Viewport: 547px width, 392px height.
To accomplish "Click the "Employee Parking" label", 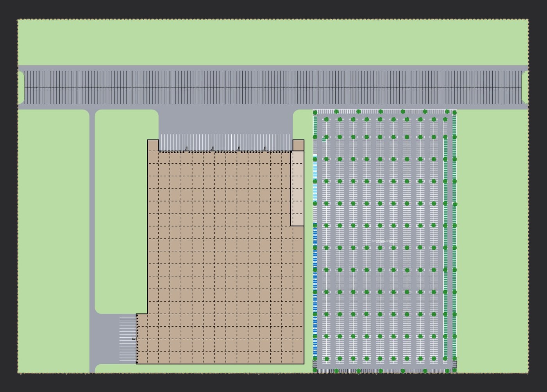I will click(x=384, y=242).
